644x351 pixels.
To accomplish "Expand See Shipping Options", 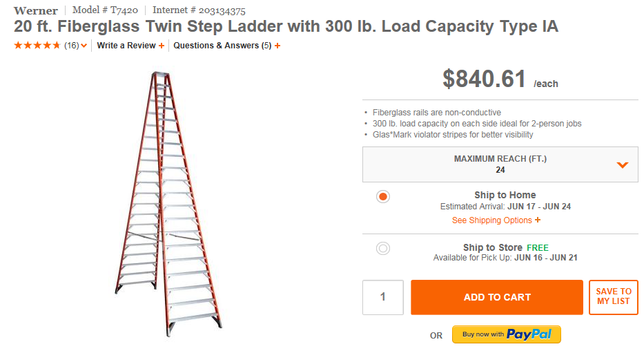I will pyautogui.click(x=491, y=220).
